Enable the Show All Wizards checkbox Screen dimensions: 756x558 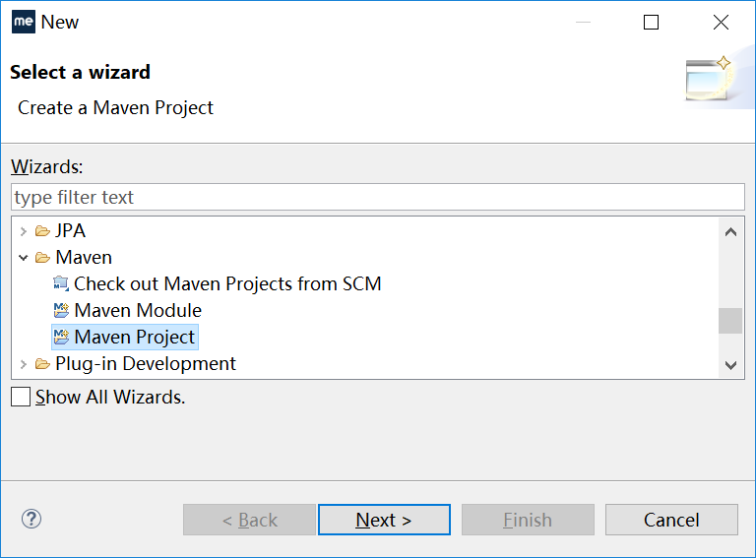click(21, 397)
